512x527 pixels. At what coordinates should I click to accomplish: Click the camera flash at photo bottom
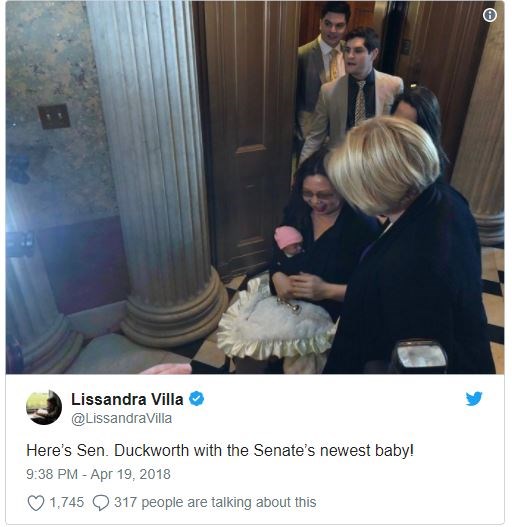coord(421,357)
